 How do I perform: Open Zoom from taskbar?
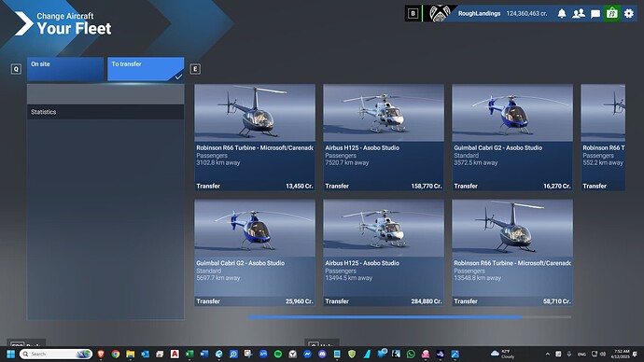pos(263,354)
